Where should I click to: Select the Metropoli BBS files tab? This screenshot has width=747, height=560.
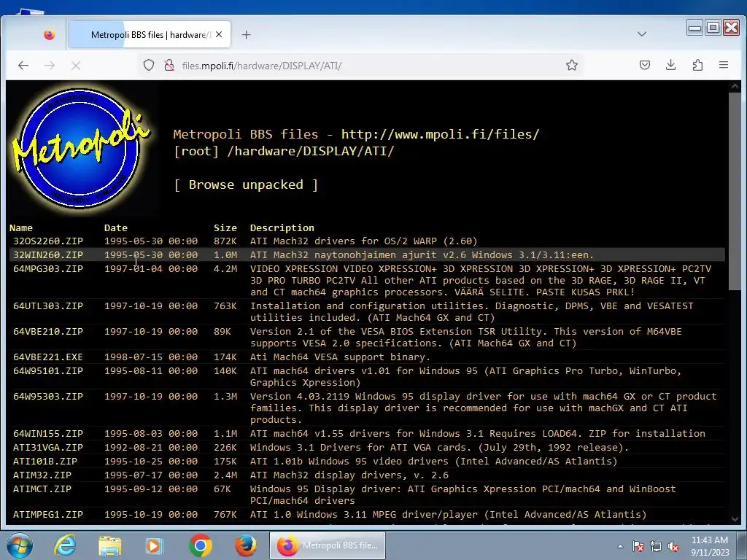pyautogui.click(x=150, y=35)
